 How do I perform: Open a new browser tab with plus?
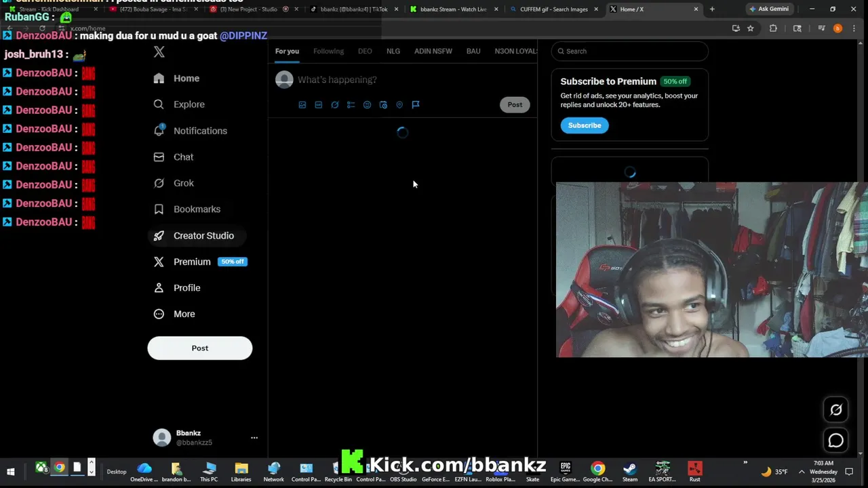[712, 9]
